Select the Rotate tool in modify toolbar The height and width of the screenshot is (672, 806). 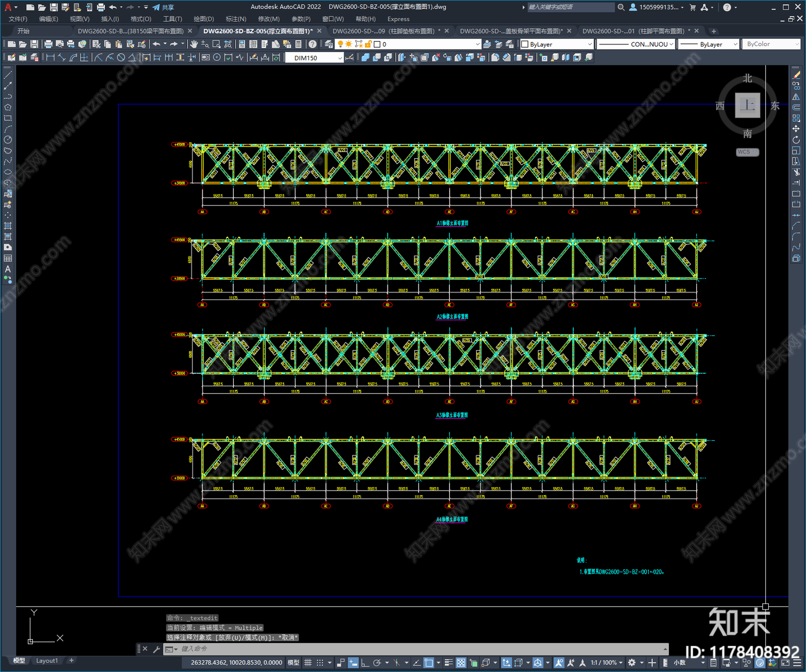coord(796,140)
